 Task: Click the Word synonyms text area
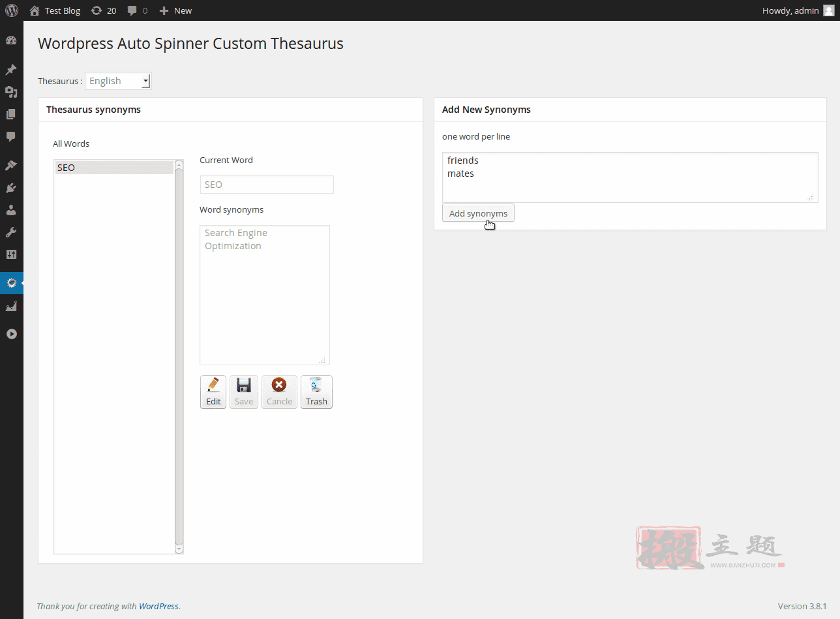(x=265, y=295)
